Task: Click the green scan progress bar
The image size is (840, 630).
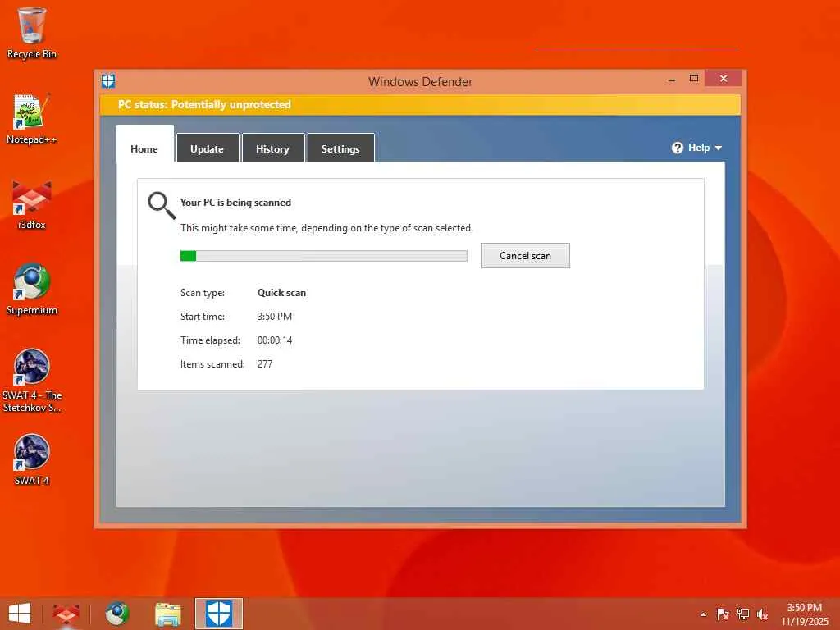Action: point(323,256)
